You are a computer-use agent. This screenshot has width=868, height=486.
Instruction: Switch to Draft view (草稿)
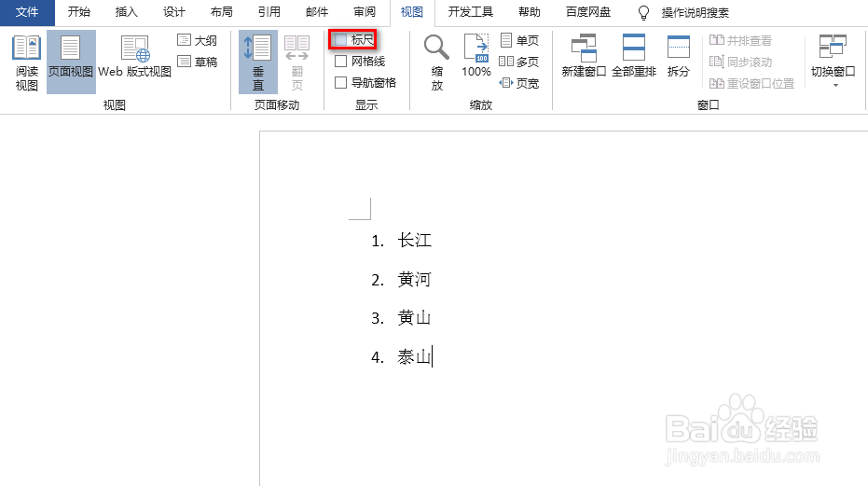pyautogui.click(x=197, y=62)
